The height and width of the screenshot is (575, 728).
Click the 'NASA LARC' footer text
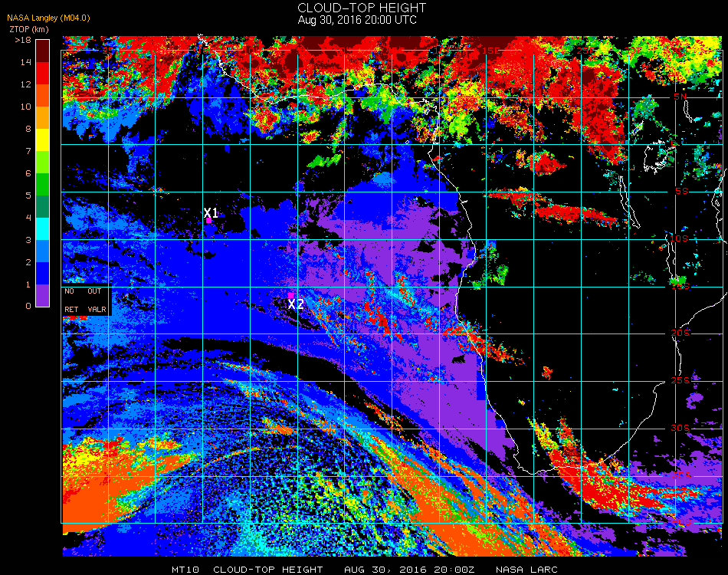[526, 570]
